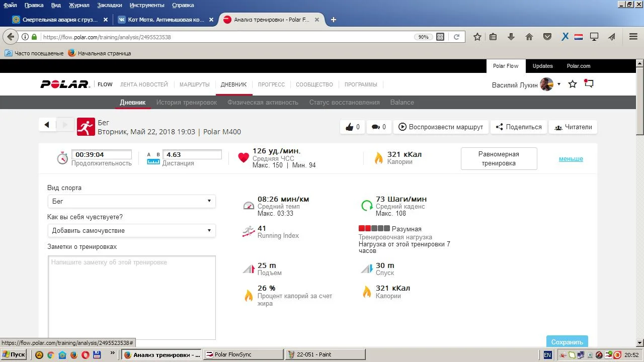644x362 pixels.
Task: Click the Сохранить button
Action: point(567,341)
